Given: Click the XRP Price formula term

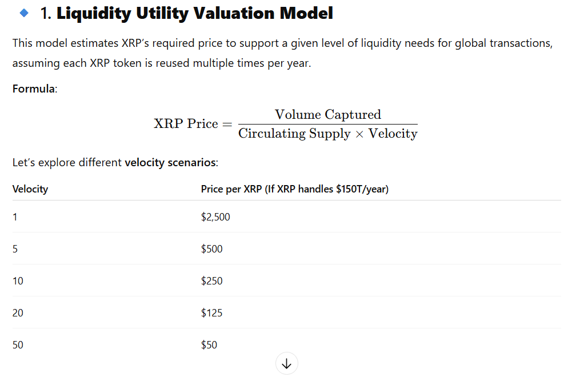Looking at the screenshot, I should (x=186, y=124).
